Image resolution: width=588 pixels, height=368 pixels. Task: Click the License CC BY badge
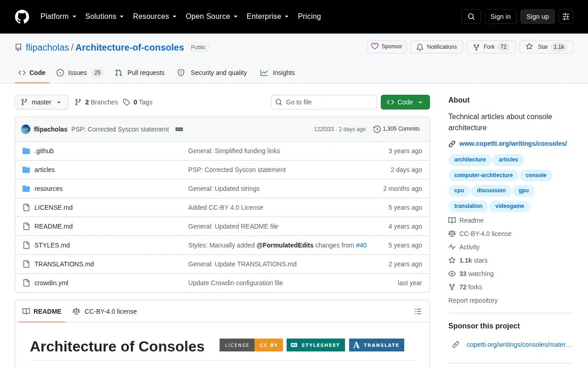pyautogui.click(x=251, y=345)
